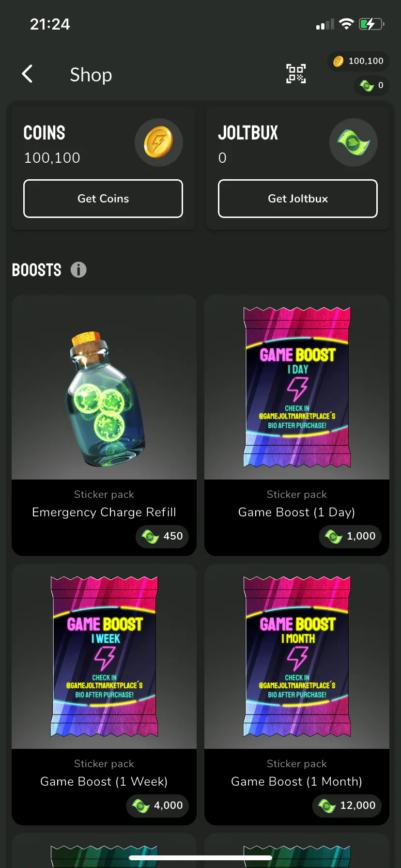Open the Game Boost 1 Day pack image

coord(297,387)
